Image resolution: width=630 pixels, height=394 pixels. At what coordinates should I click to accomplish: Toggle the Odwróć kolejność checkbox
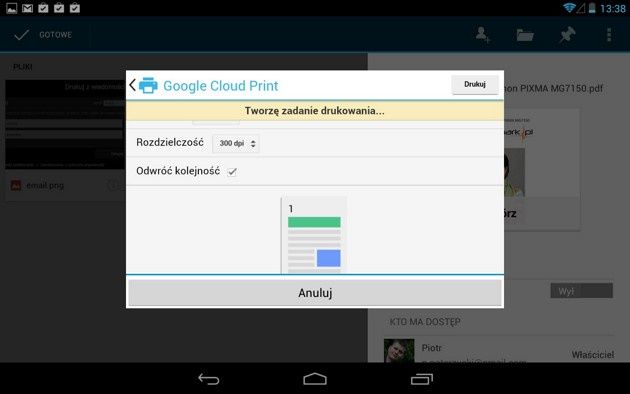tap(232, 172)
